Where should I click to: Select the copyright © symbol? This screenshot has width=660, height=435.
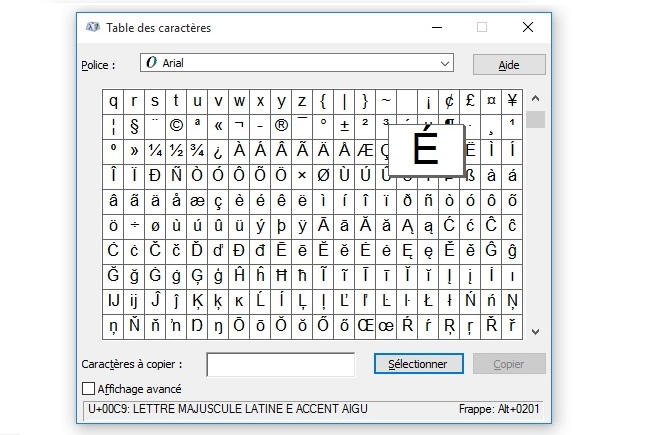coord(176,125)
